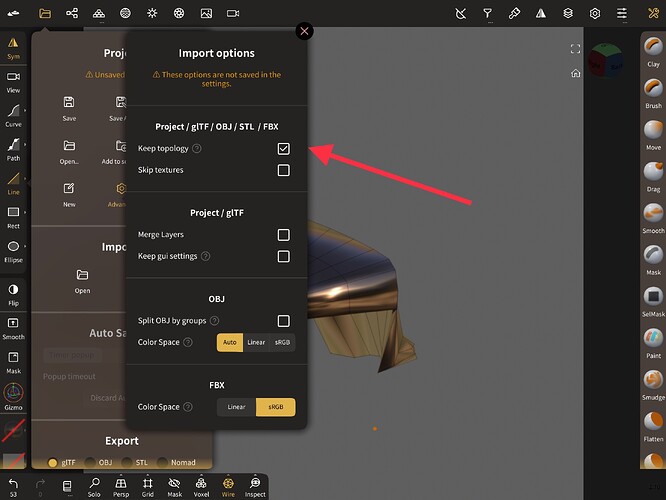Image resolution: width=666 pixels, height=500 pixels.
Task: Click the home view reset icon
Action: coord(575,73)
